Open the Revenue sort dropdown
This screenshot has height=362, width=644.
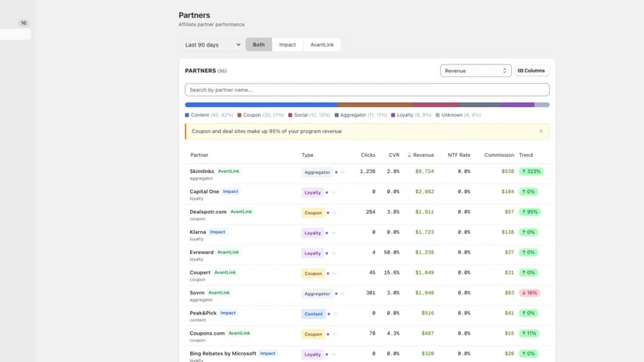coord(476,71)
